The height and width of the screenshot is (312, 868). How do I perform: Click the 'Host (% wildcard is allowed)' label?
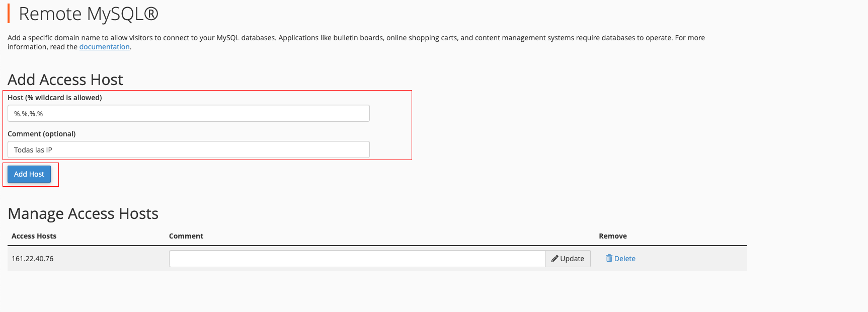pyautogui.click(x=55, y=98)
